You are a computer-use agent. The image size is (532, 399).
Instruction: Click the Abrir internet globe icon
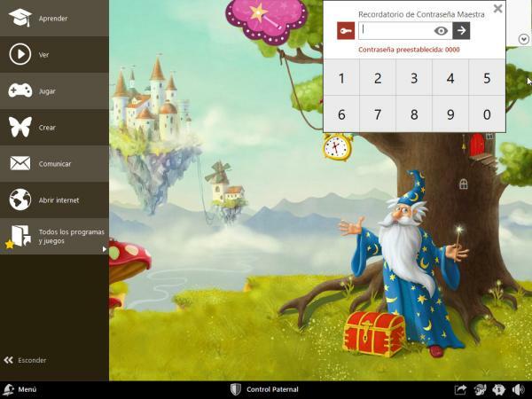[20, 200]
